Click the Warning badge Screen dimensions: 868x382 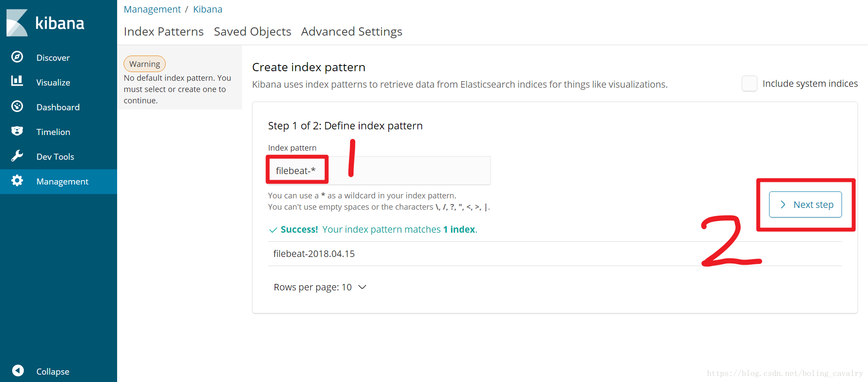pos(144,64)
